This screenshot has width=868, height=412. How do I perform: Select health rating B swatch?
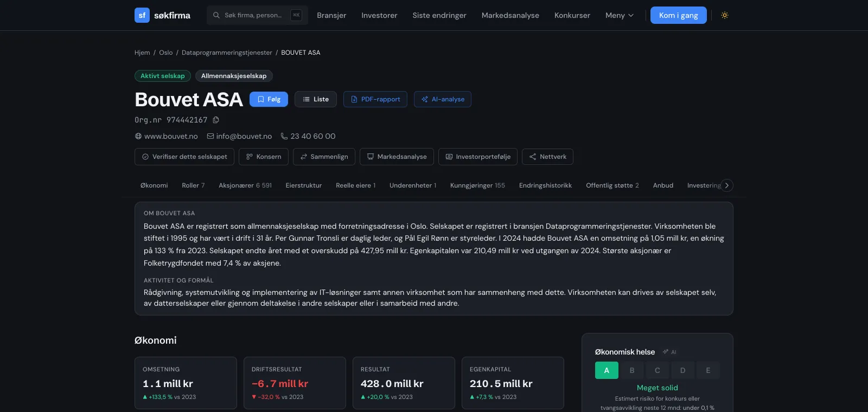pos(632,370)
